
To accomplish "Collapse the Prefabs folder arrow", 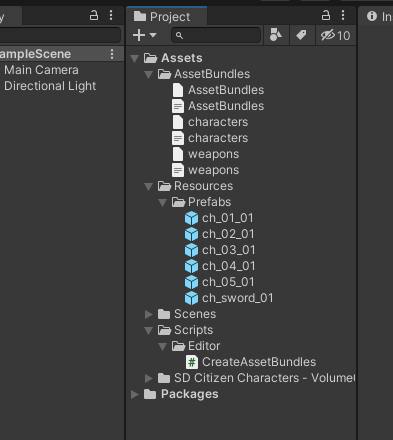I will coord(163,203).
